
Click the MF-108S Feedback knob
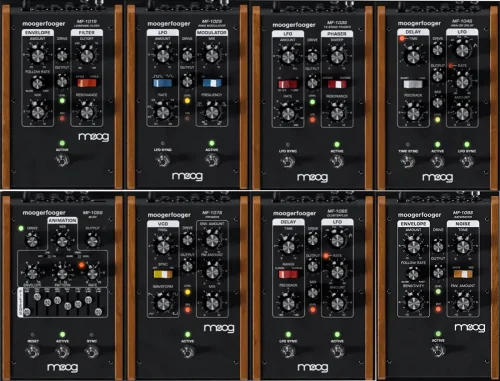288,303
